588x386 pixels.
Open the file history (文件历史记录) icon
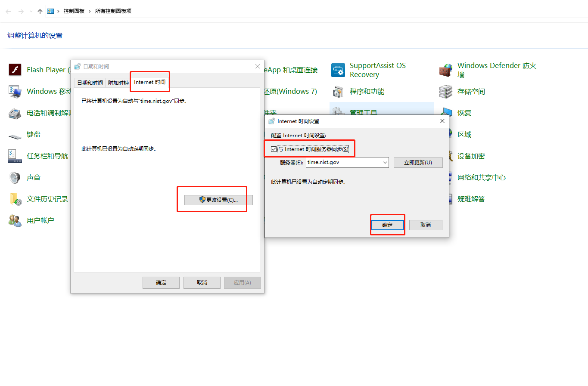(x=16, y=199)
